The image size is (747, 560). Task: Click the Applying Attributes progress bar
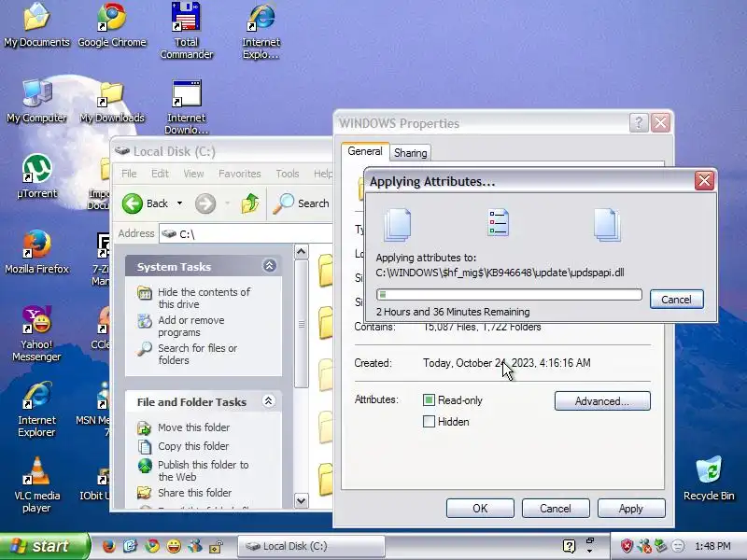click(509, 295)
